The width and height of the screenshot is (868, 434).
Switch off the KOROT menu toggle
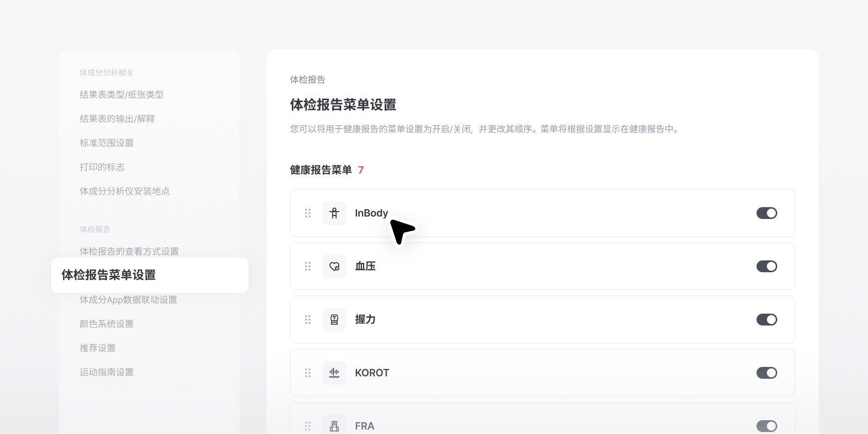click(767, 373)
